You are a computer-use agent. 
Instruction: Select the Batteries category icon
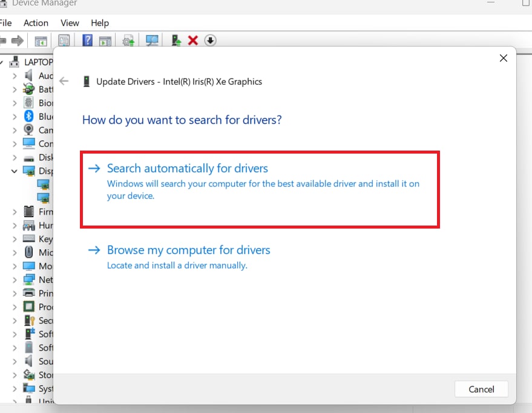click(x=29, y=89)
